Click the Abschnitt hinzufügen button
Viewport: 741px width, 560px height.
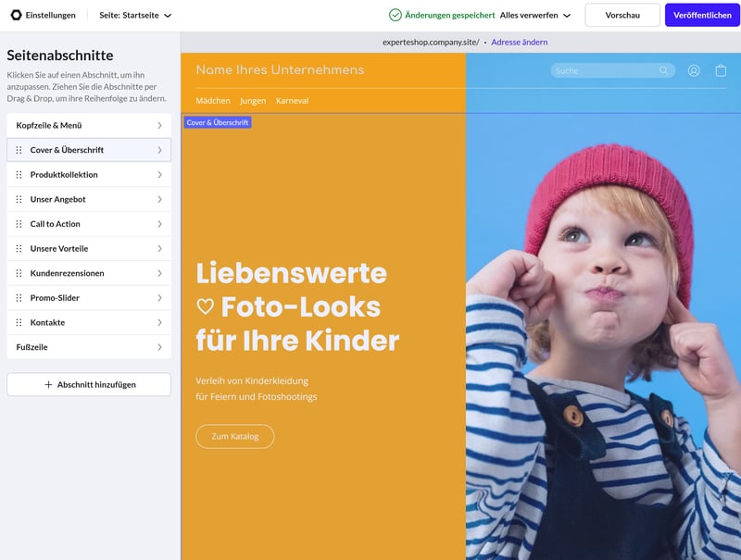point(89,385)
